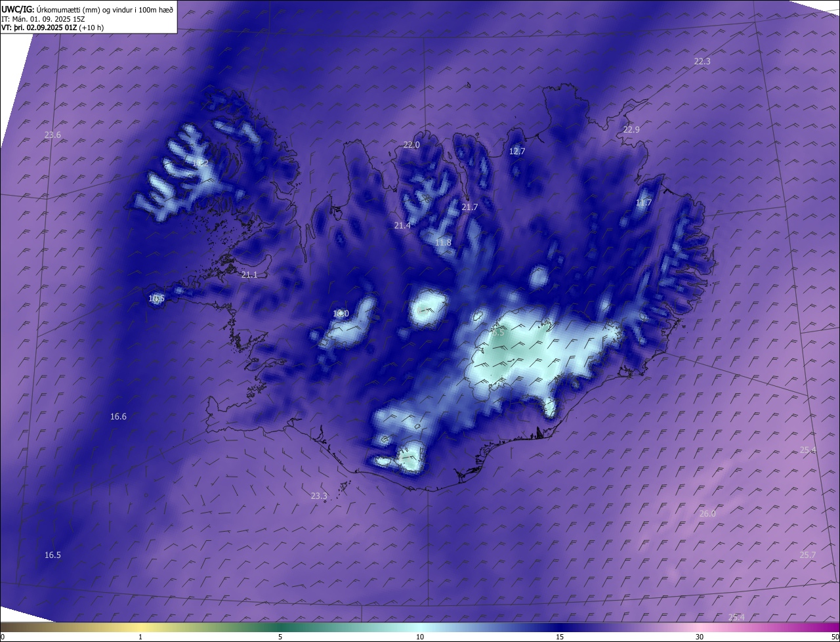Select the 11.8 value on the northern highlands
This screenshot has height=642, width=840.
point(443,243)
